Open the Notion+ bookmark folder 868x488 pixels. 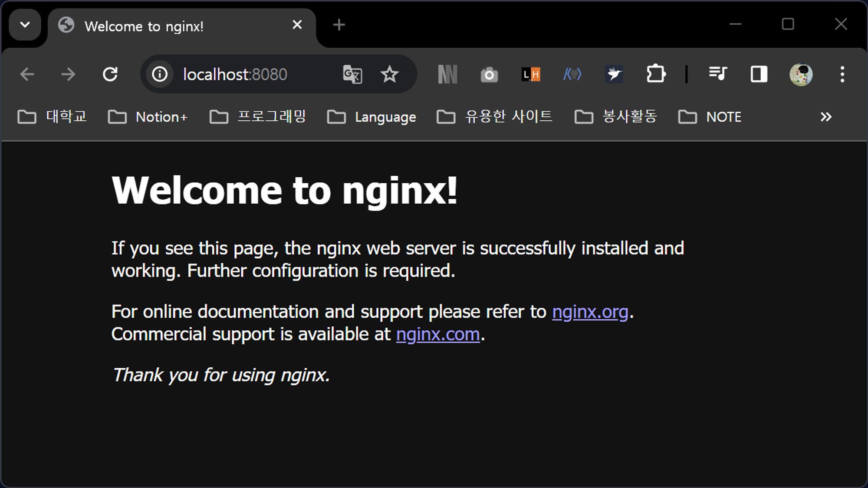(148, 117)
